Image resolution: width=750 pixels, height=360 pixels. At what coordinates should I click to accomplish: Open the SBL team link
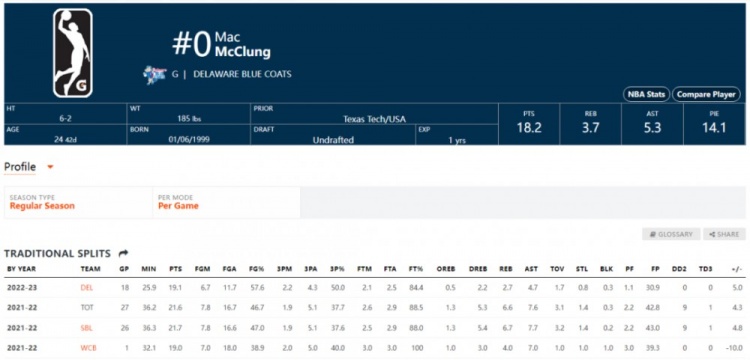tap(87, 328)
